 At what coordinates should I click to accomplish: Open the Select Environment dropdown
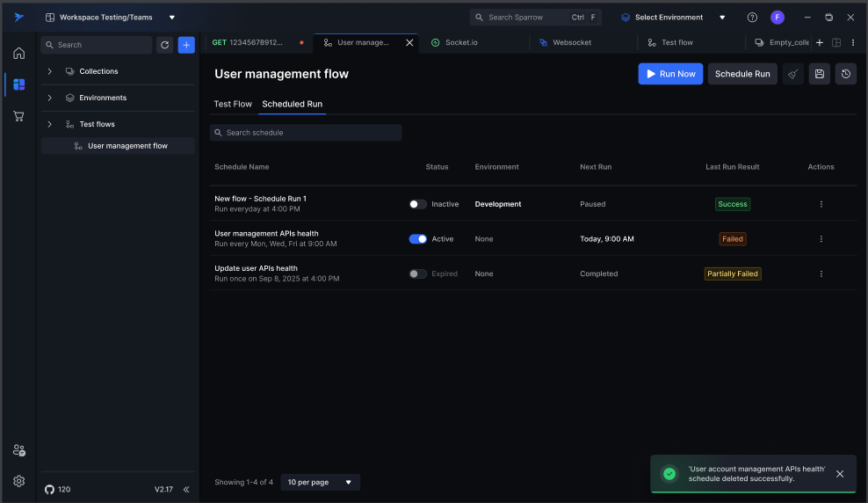pyautogui.click(x=673, y=17)
